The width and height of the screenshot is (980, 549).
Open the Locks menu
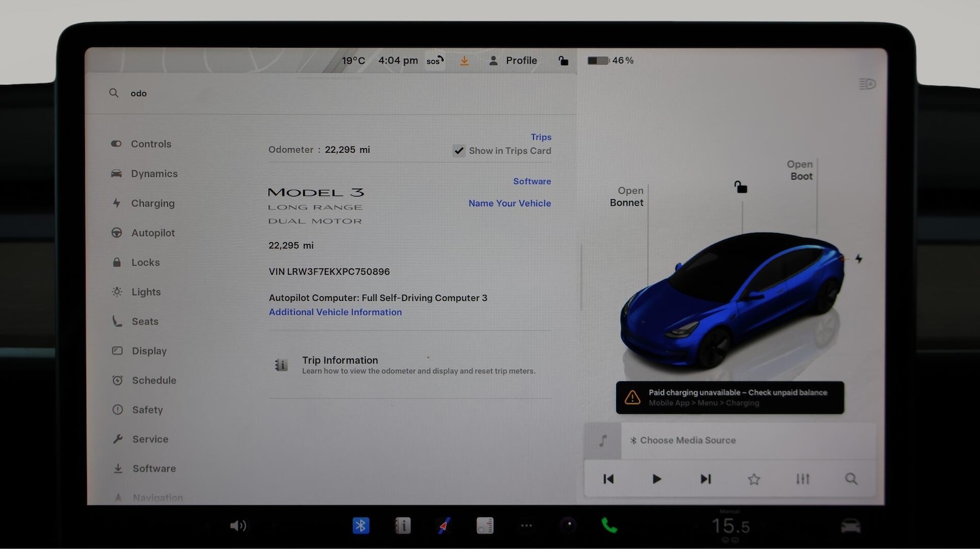click(x=135, y=262)
